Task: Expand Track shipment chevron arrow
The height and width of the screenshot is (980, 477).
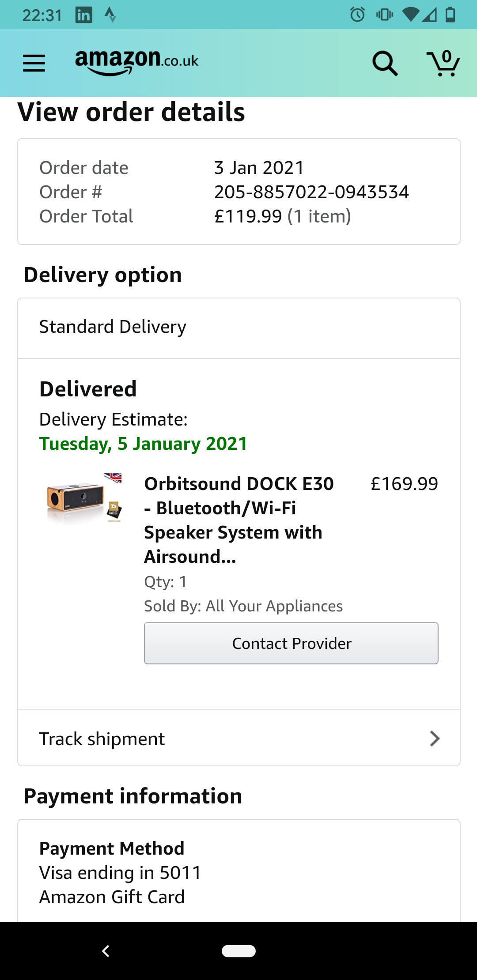Action: (x=435, y=739)
